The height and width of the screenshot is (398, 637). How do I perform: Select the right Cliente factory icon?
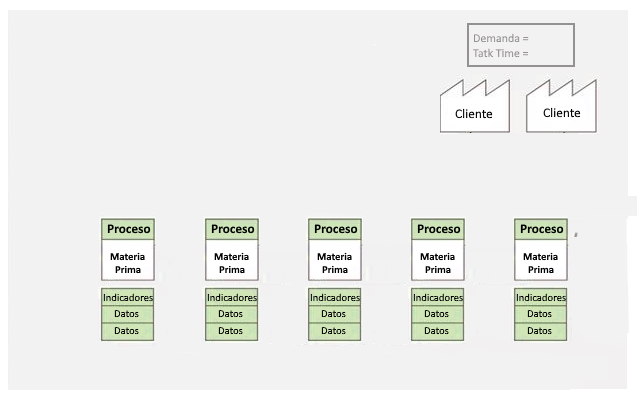tap(561, 106)
